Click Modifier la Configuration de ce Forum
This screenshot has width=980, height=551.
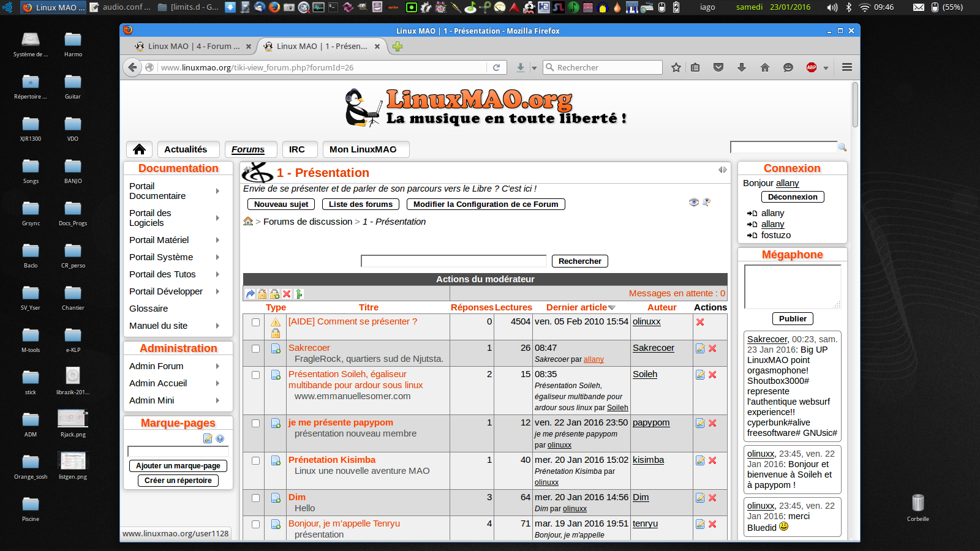(x=486, y=204)
